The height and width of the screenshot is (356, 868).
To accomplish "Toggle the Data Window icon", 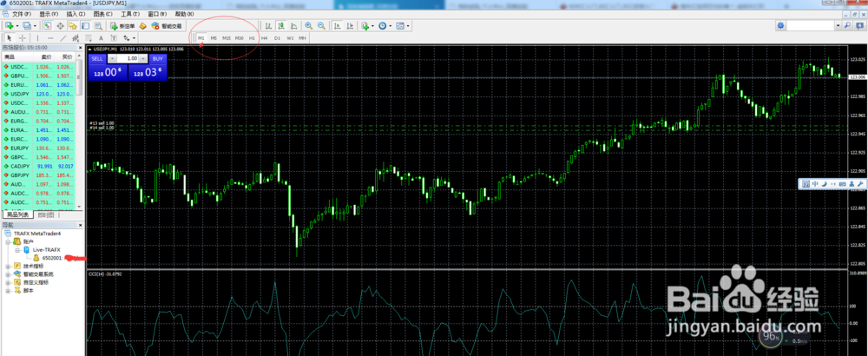I will point(61,25).
